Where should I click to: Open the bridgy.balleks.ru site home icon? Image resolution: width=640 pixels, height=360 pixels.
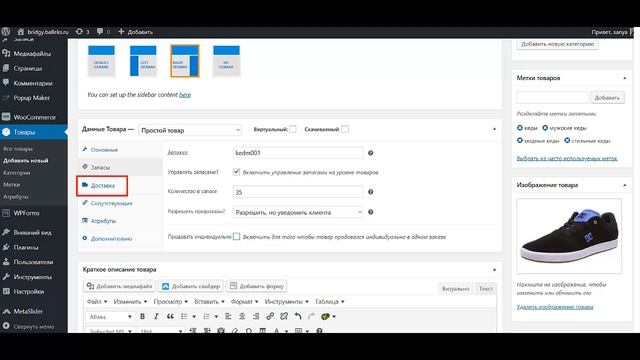tap(20, 31)
